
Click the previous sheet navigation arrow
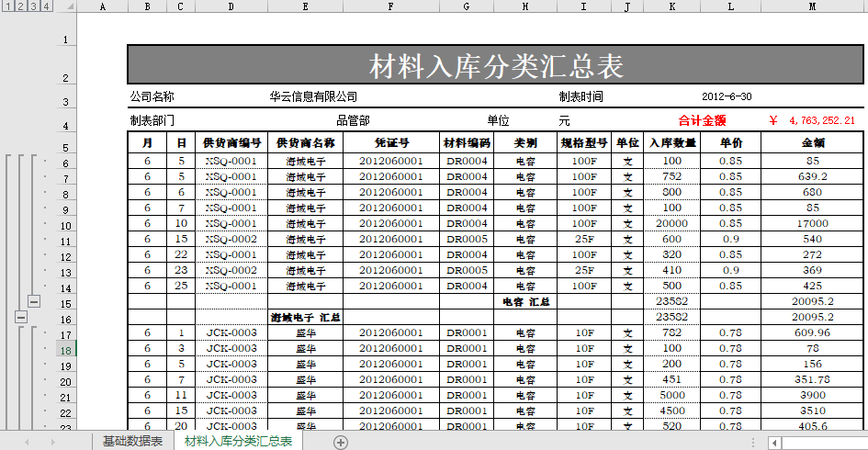tap(27, 442)
